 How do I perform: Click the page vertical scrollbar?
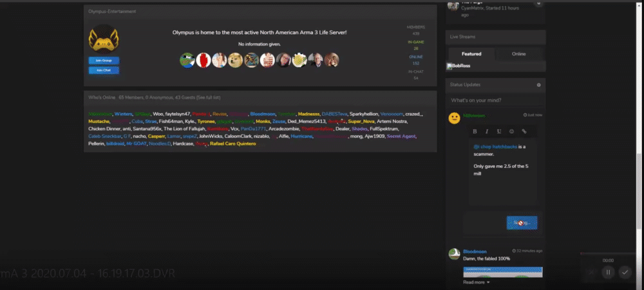tap(639, 191)
